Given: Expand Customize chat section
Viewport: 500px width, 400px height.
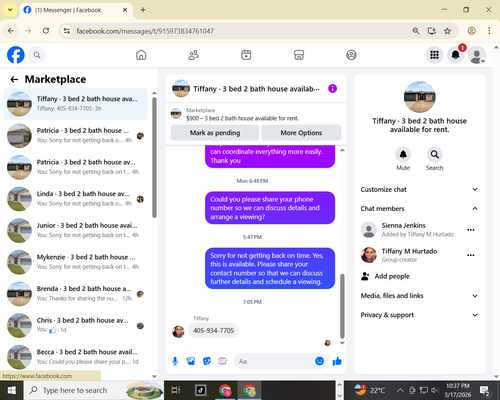Looking at the screenshot, I should 419,189.
